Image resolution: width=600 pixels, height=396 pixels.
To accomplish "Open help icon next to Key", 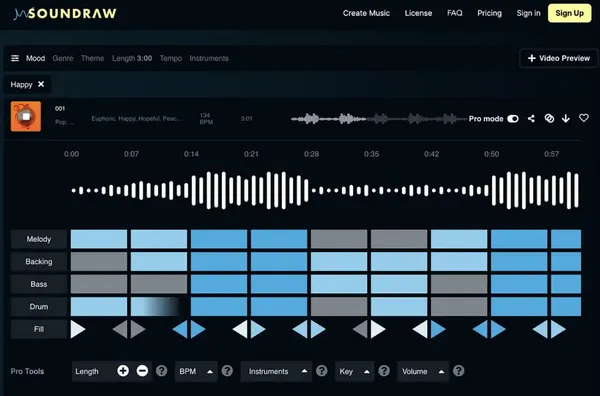I will point(384,371).
